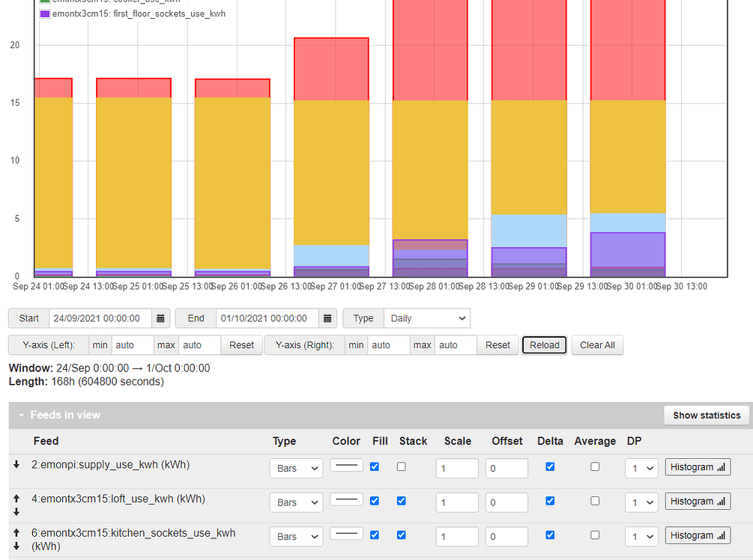Click the Reload button
Image resolution: width=753 pixels, height=560 pixels.
tap(544, 345)
